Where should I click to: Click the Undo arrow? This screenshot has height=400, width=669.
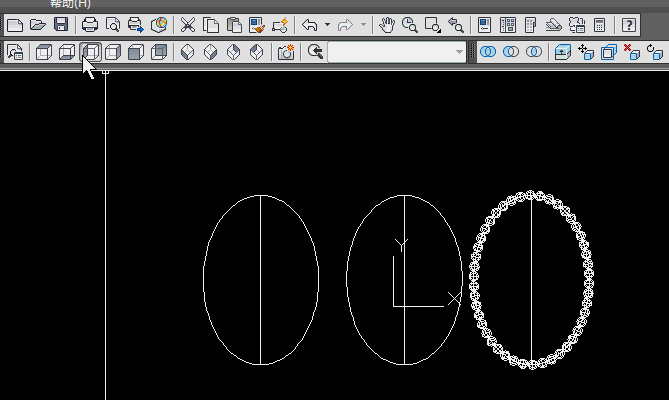(310, 24)
